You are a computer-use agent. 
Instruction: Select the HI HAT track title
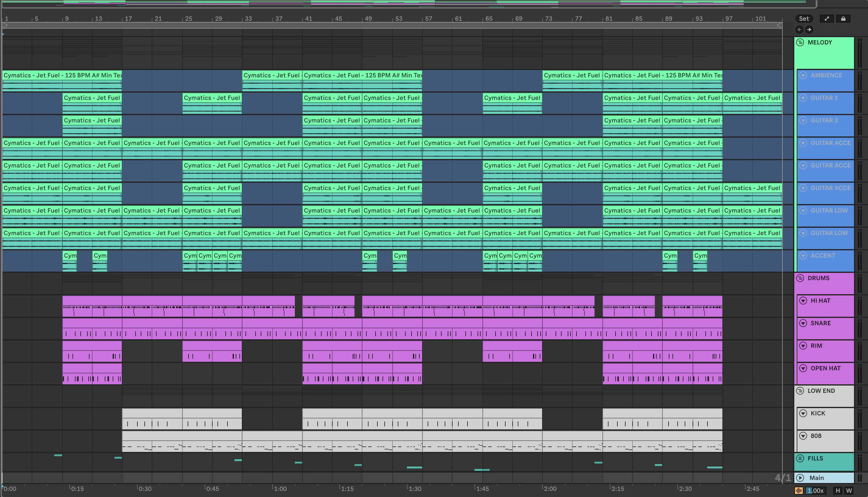tap(820, 301)
